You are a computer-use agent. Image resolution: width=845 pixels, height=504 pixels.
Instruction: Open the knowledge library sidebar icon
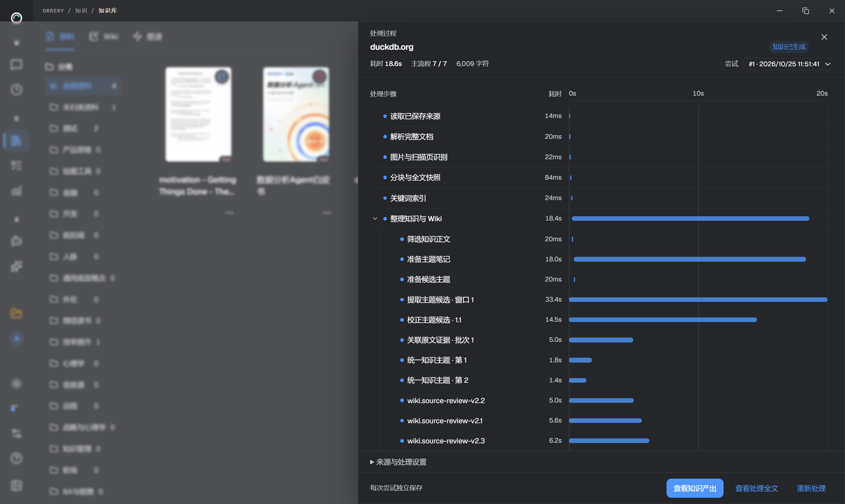coord(16,140)
